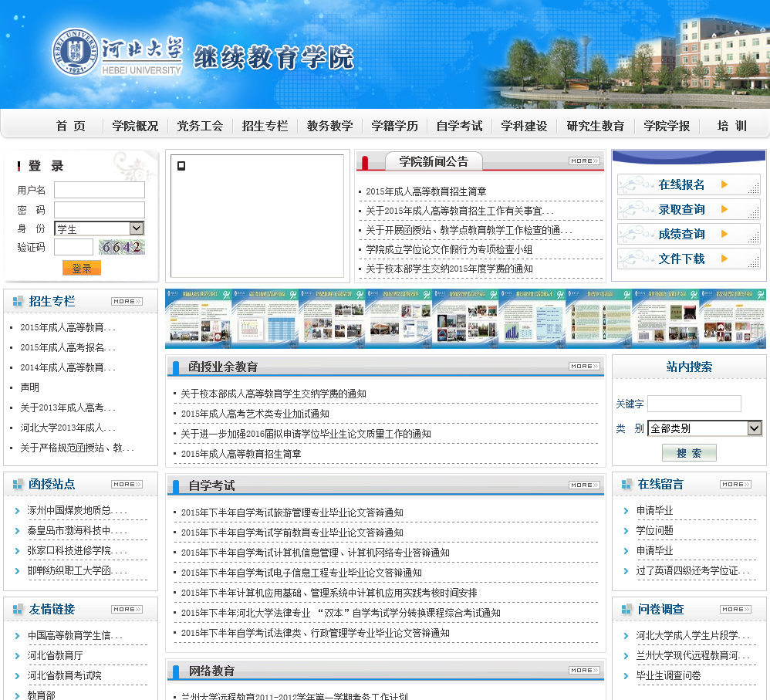Screen dimensions: 770x700
Task: Open the 声明 item in 招生专栏
Action: pos(29,387)
